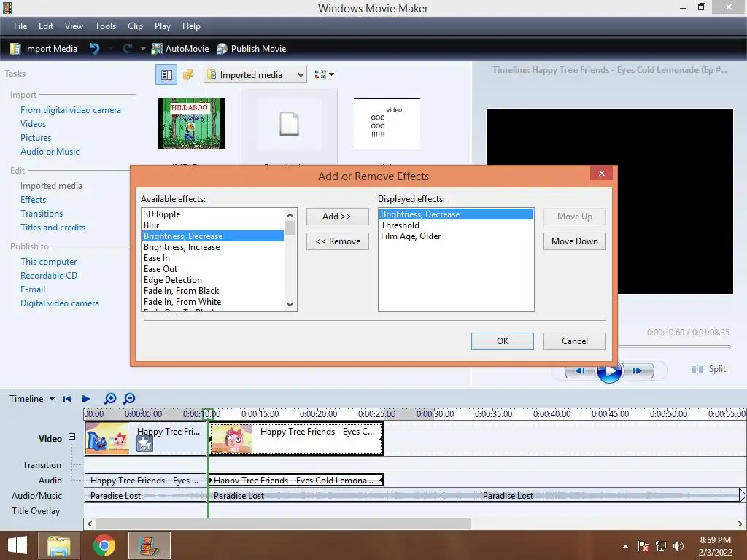Click the Videos import link
Screen dimensions: 747x560
click(x=34, y=124)
